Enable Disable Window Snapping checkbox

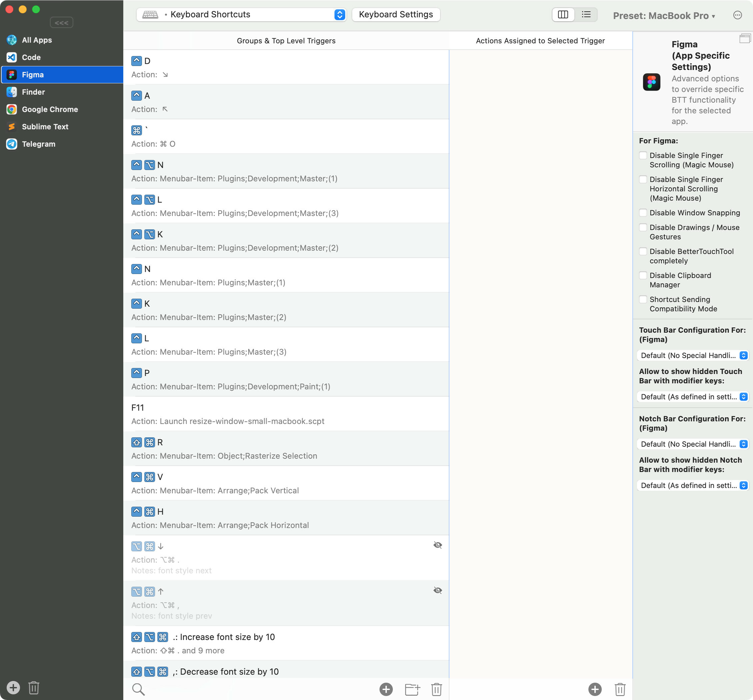(x=643, y=213)
